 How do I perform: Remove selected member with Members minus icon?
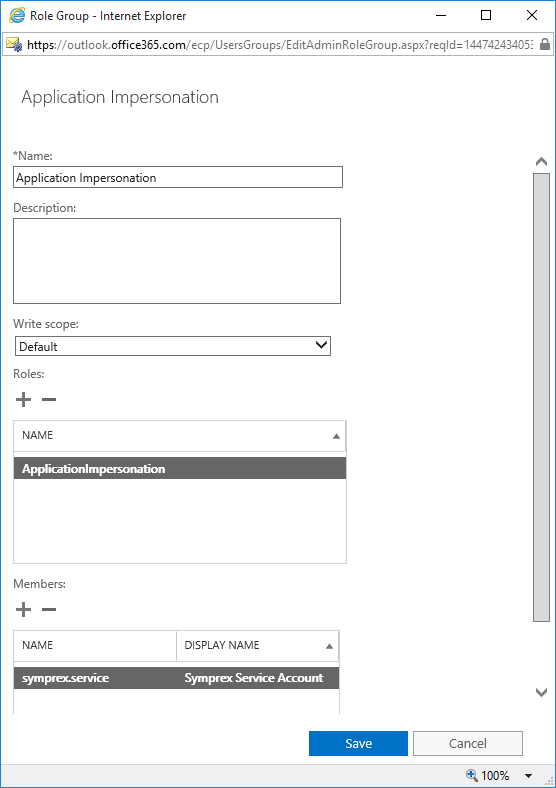49,610
